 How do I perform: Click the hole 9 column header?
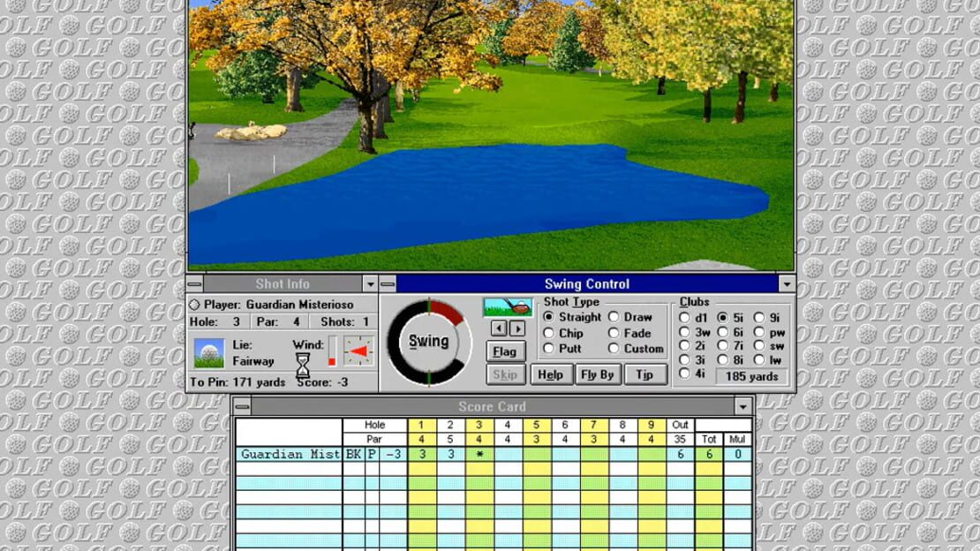point(652,425)
